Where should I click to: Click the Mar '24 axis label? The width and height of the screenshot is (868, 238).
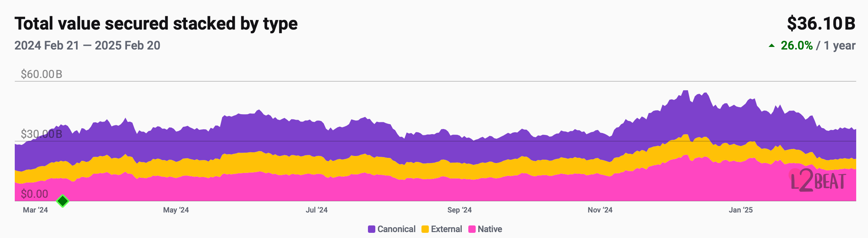click(x=35, y=210)
